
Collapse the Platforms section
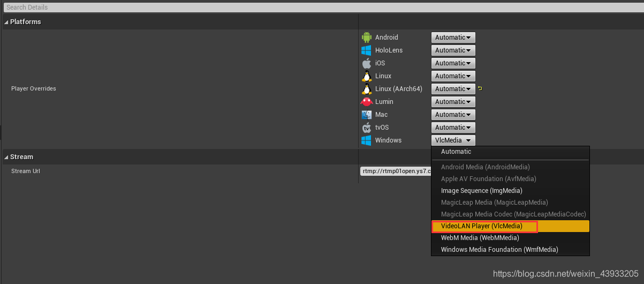coord(6,22)
